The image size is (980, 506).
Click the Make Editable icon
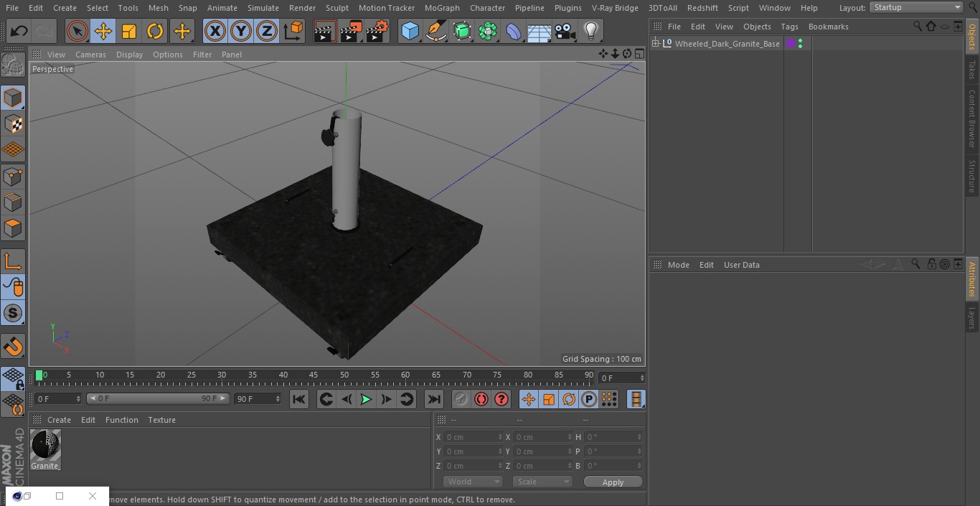click(13, 65)
